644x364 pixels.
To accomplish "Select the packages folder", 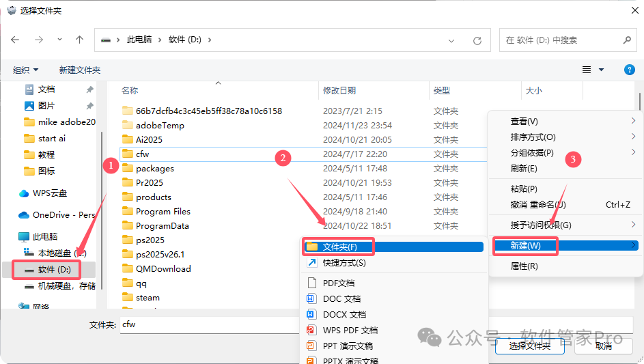I will 155,169.
